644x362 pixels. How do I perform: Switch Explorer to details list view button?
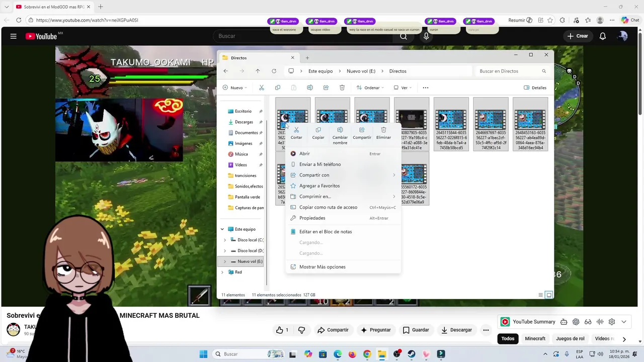pyautogui.click(x=541, y=295)
